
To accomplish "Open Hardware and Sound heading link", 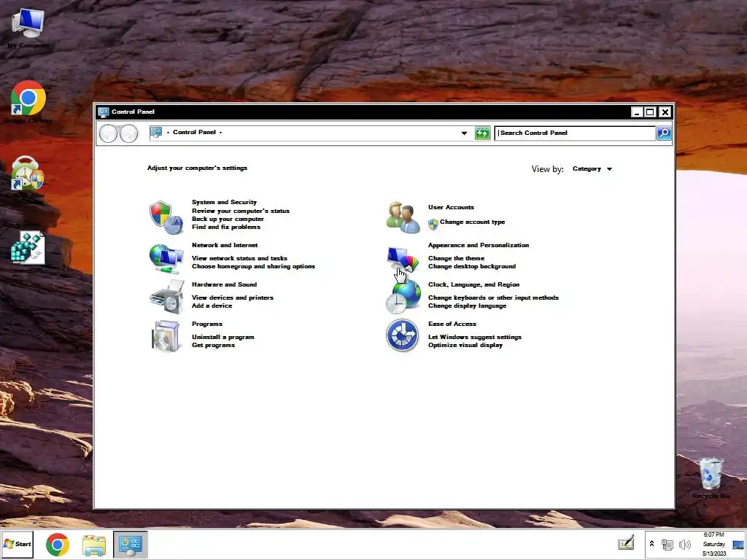I will [224, 284].
